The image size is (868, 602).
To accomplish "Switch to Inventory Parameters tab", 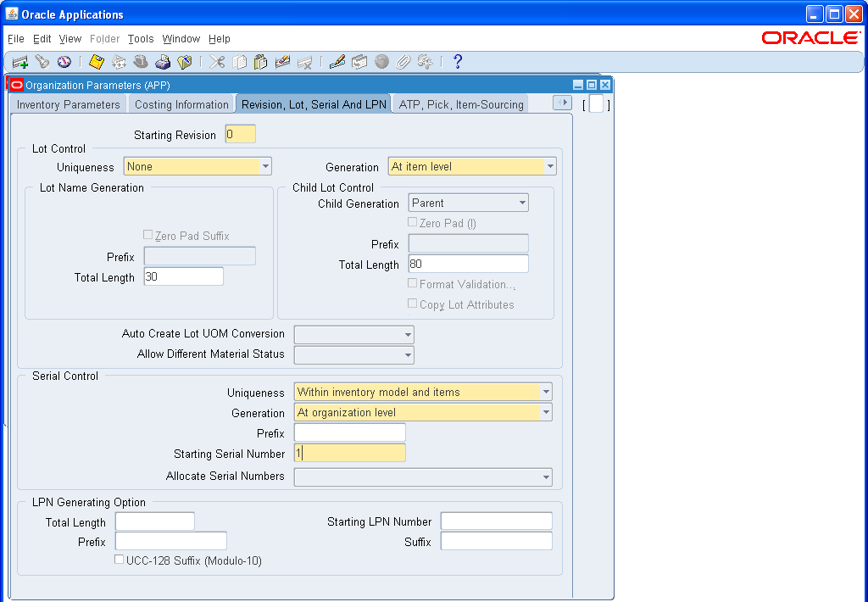I will [68, 104].
